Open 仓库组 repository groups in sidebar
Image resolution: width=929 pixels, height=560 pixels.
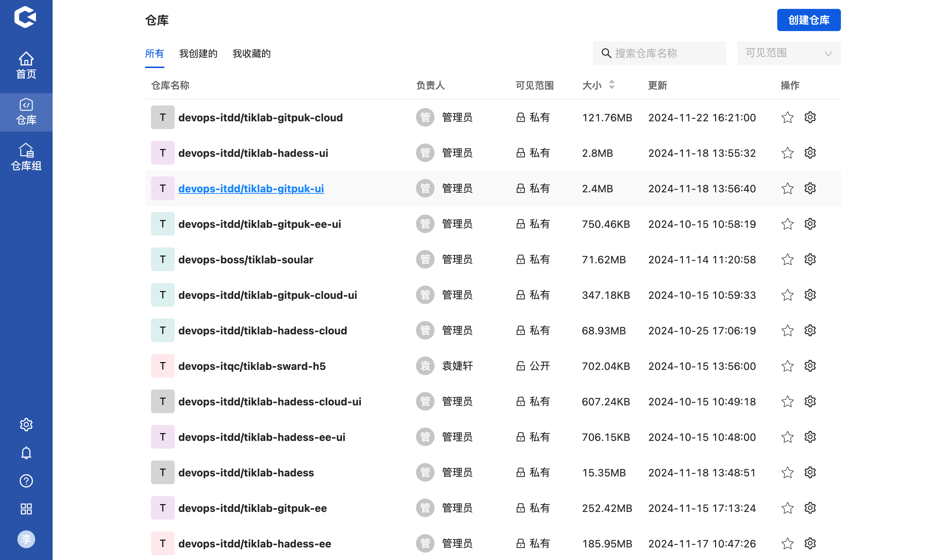(x=26, y=157)
